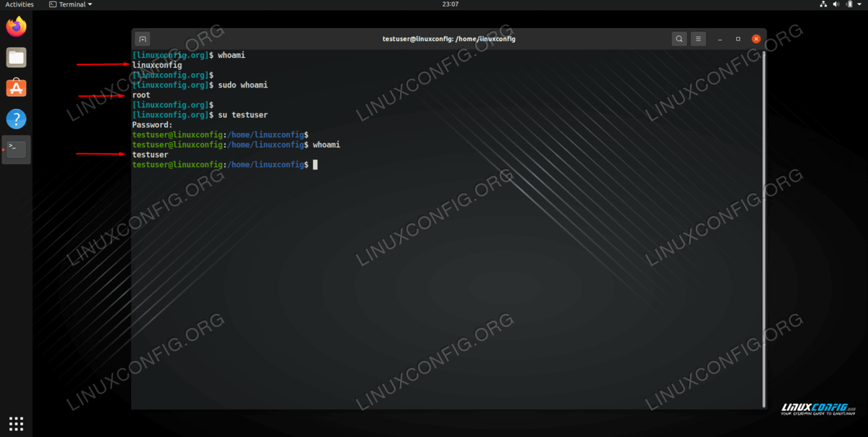Open the Help icon in dock

pyautogui.click(x=16, y=119)
